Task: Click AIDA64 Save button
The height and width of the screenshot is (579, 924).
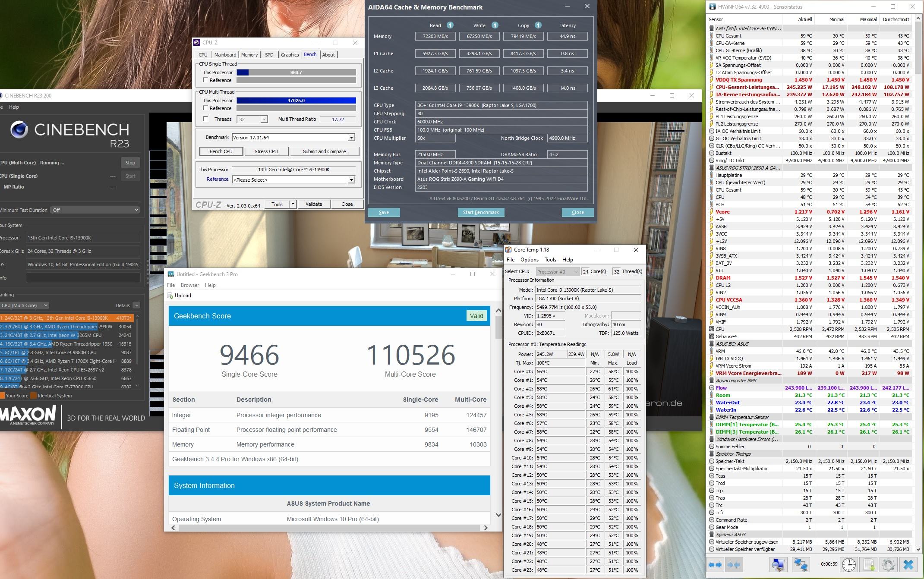Action: pyautogui.click(x=384, y=212)
